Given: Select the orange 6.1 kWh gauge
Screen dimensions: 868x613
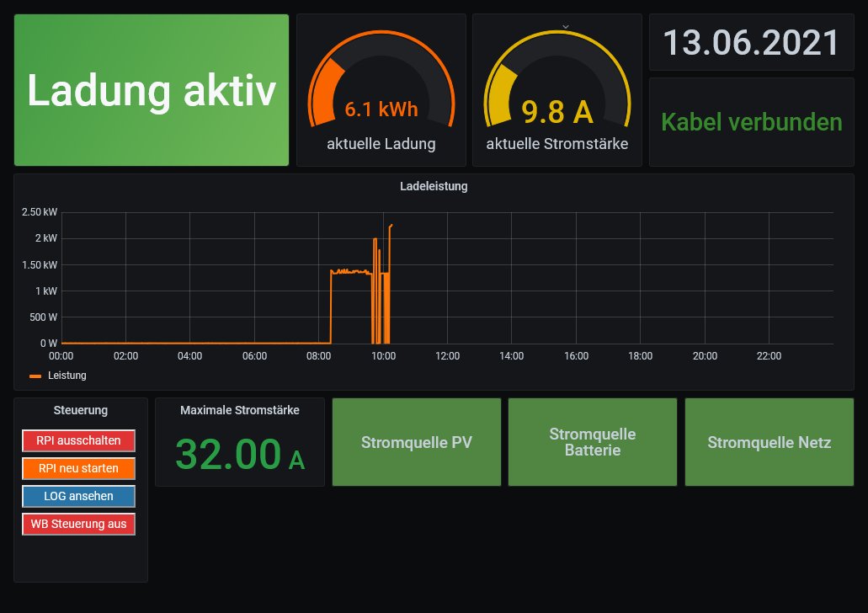Looking at the screenshot, I should pos(381,93).
